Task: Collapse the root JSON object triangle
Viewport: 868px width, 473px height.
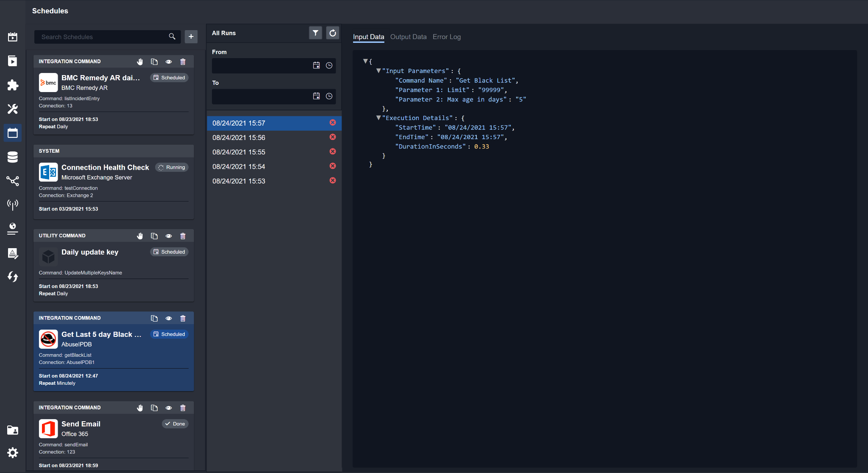Action: click(x=365, y=62)
